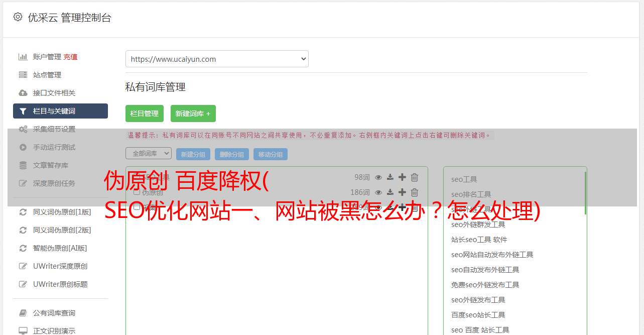Add keywords to the 186词 伪原创 library
644x335 pixels.
coord(402,192)
